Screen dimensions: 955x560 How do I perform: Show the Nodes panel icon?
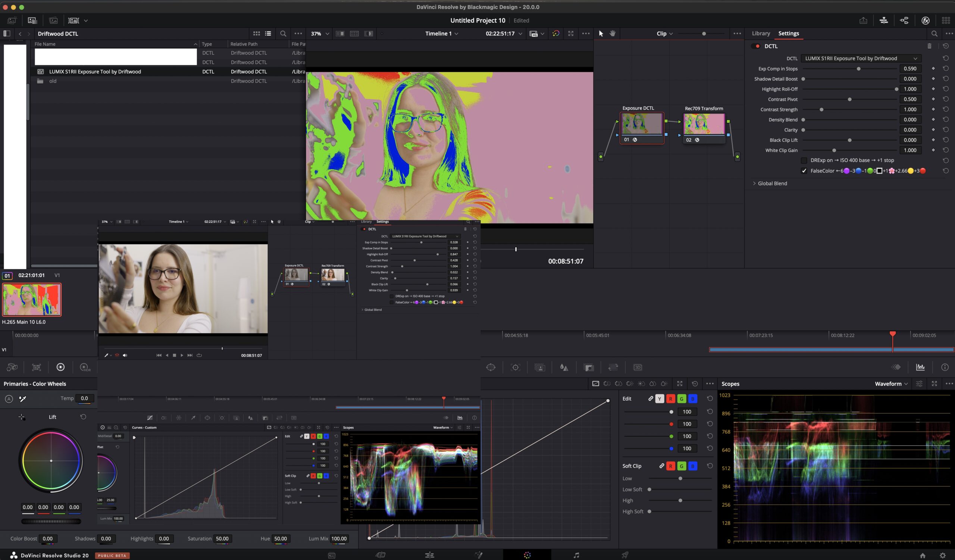coord(904,21)
